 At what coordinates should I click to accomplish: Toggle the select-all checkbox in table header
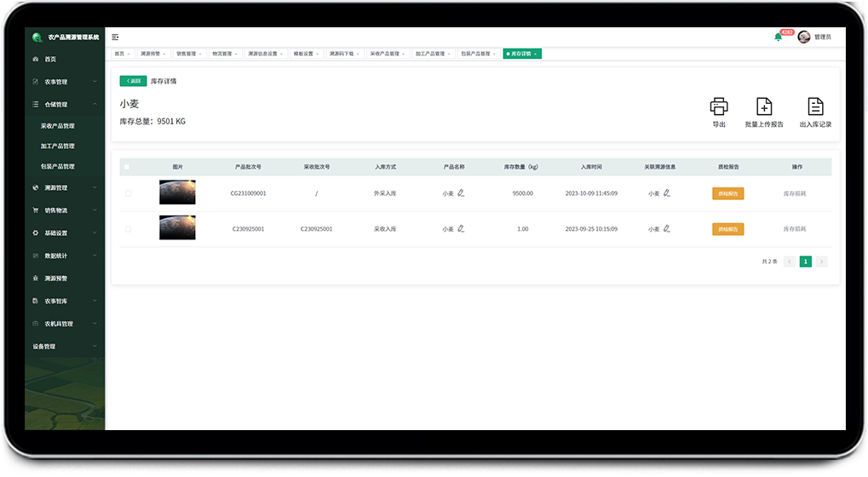127,167
